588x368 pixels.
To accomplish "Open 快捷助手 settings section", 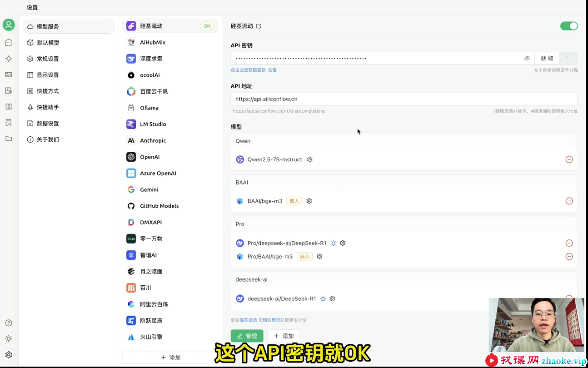I will coord(69,107).
